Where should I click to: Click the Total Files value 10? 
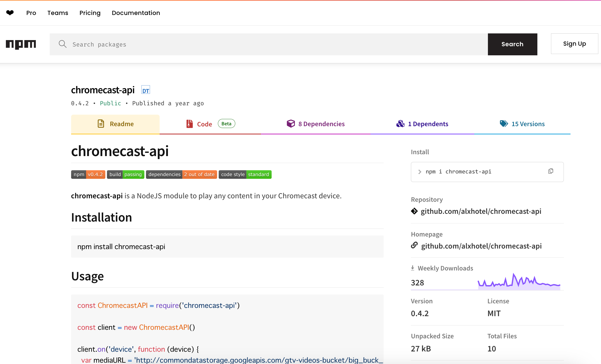point(492,349)
